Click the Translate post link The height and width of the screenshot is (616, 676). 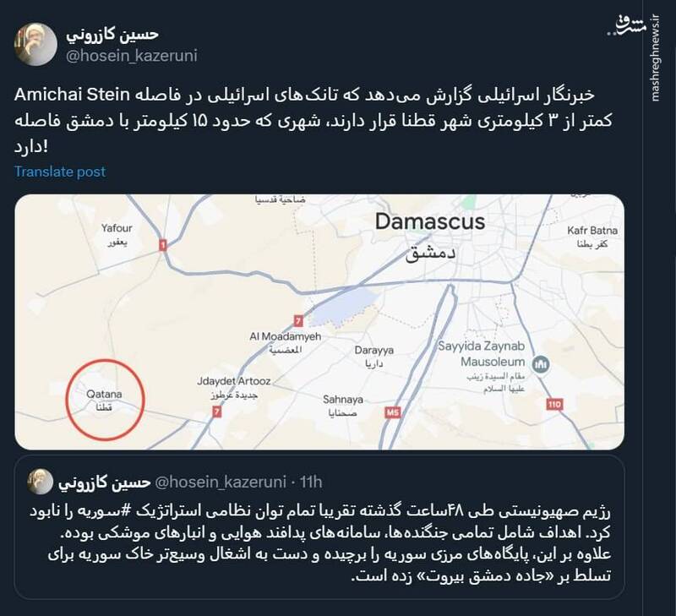coord(60,172)
